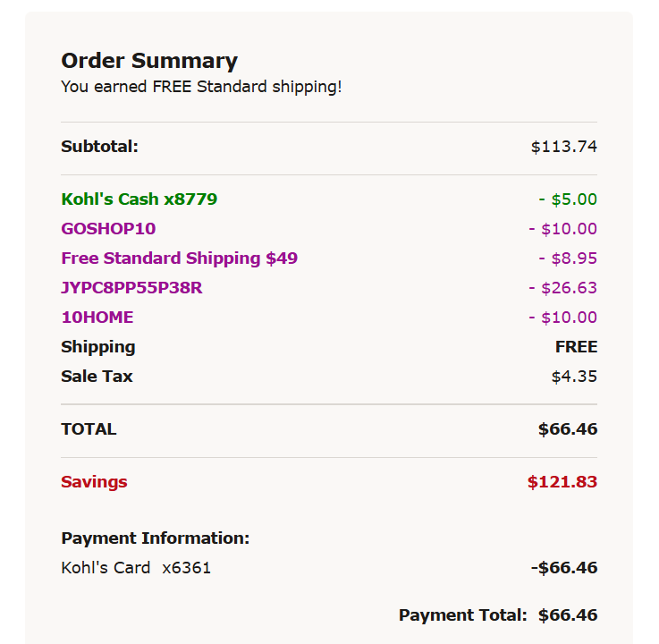The height and width of the screenshot is (644, 659).
Task: Click the $121.83 savings amount
Action: (x=562, y=482)
